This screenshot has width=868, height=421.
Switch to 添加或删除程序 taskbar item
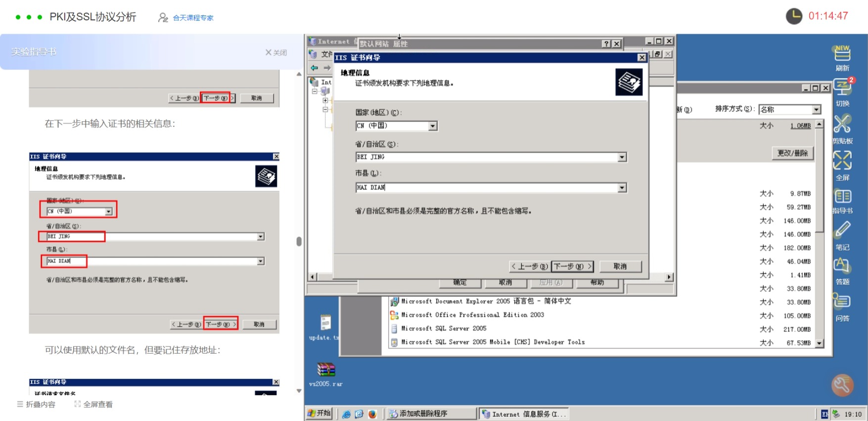coord(431,414)
